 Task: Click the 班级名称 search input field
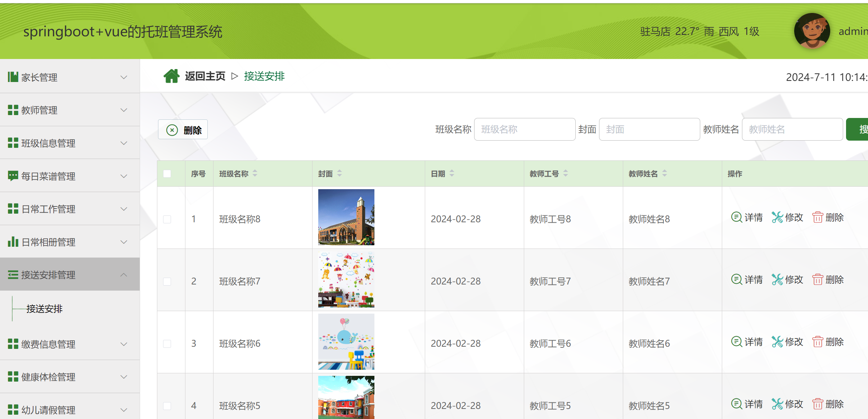pos(525,129)
